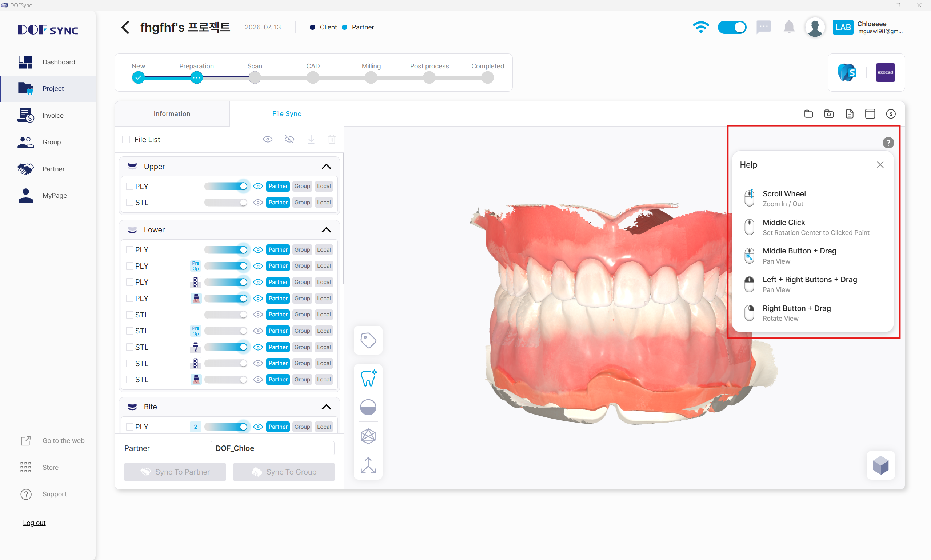Hide the Upper PLY file with eye icon
This screenshot has height=560, width=931.
click(258, 187)
